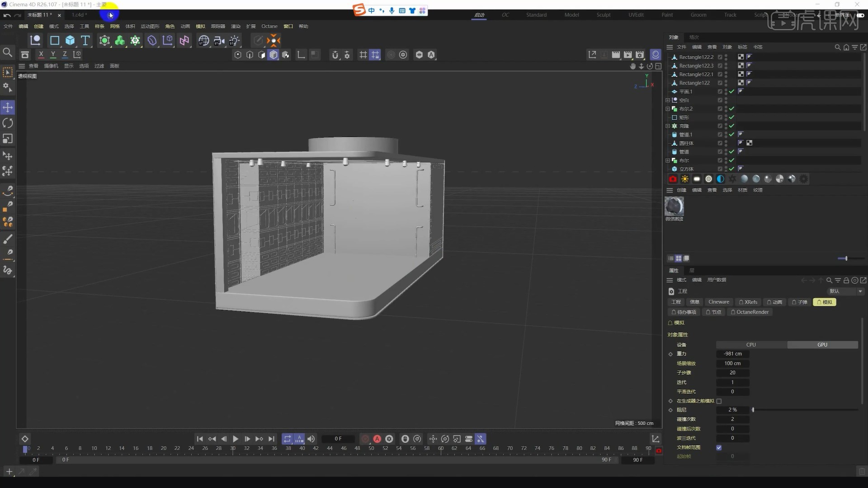868x488 pixels.
Task: Select GPU as the simulation device
Action: [822, 344]
